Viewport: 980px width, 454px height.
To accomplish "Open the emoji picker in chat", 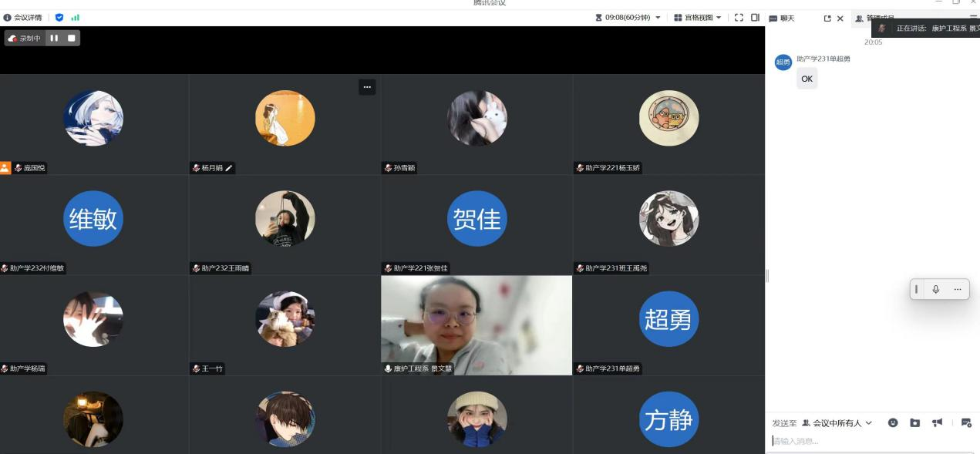I will pos(893,423).
